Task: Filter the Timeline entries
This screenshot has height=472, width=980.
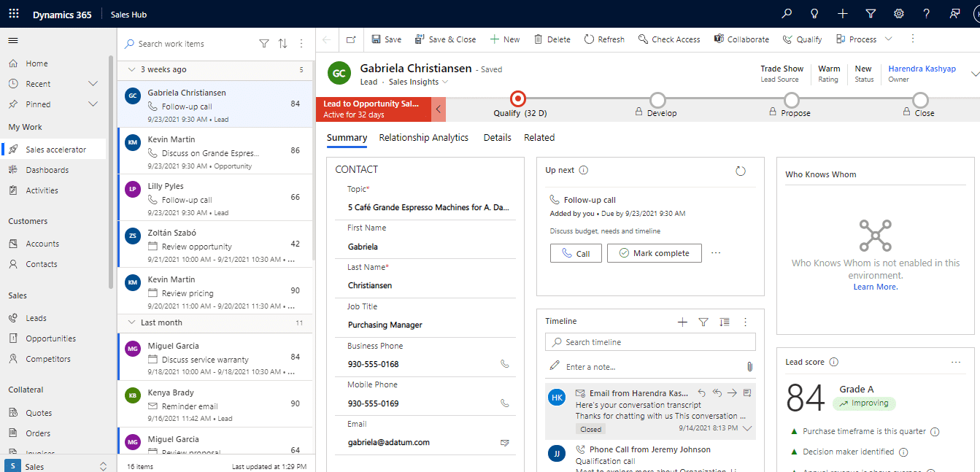Action: click(x=703, y=322)
